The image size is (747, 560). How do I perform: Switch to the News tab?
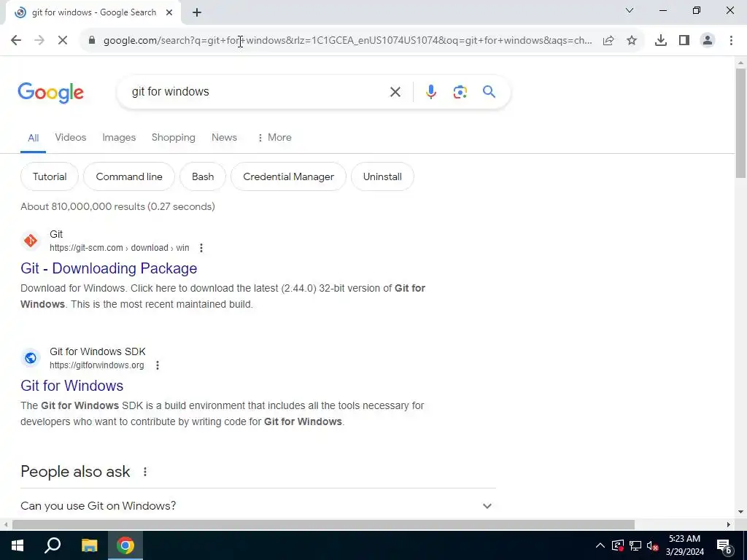(x=225, y=137)
